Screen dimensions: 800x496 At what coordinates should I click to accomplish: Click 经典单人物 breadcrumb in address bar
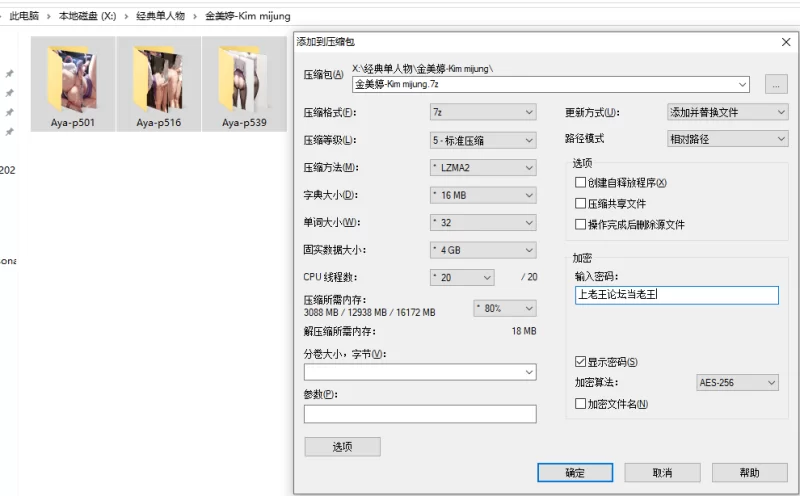click(160, 16)
